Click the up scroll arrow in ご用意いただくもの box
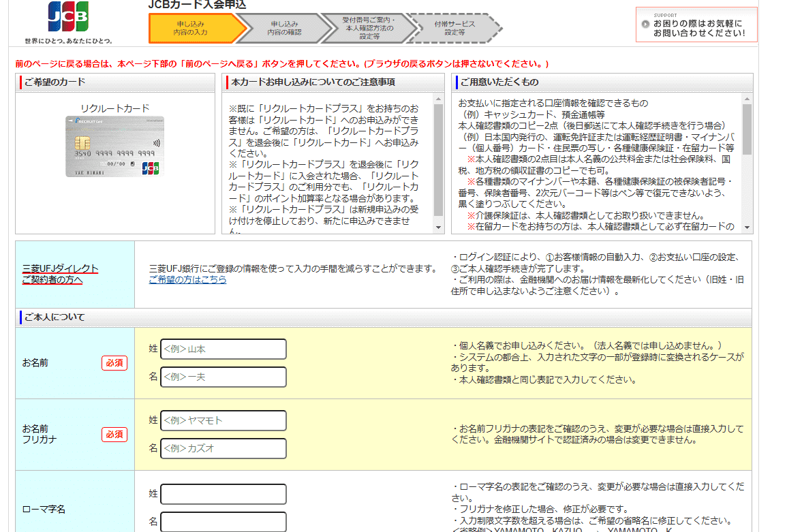The image size is (787, 532). tap(748, 99)
